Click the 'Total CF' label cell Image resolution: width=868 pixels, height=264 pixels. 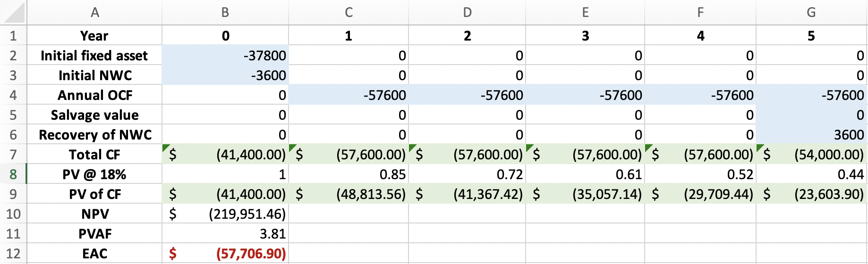click(94, 154)
